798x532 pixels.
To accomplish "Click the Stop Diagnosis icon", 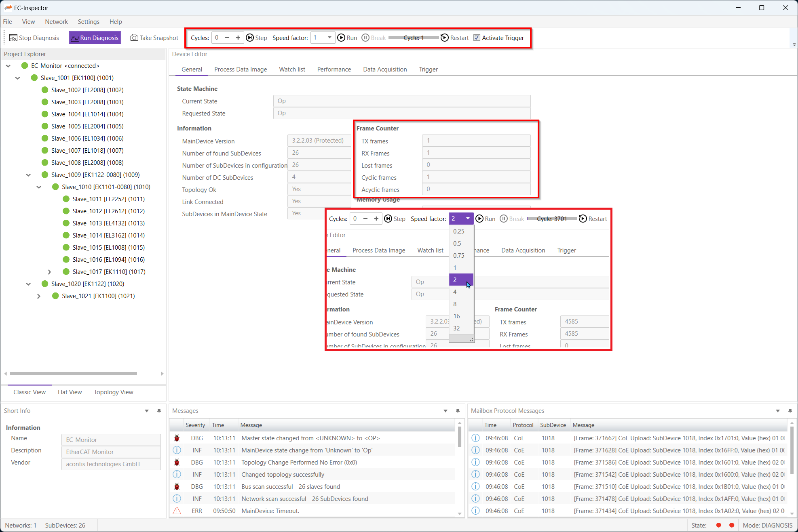I will pos(13,37).
